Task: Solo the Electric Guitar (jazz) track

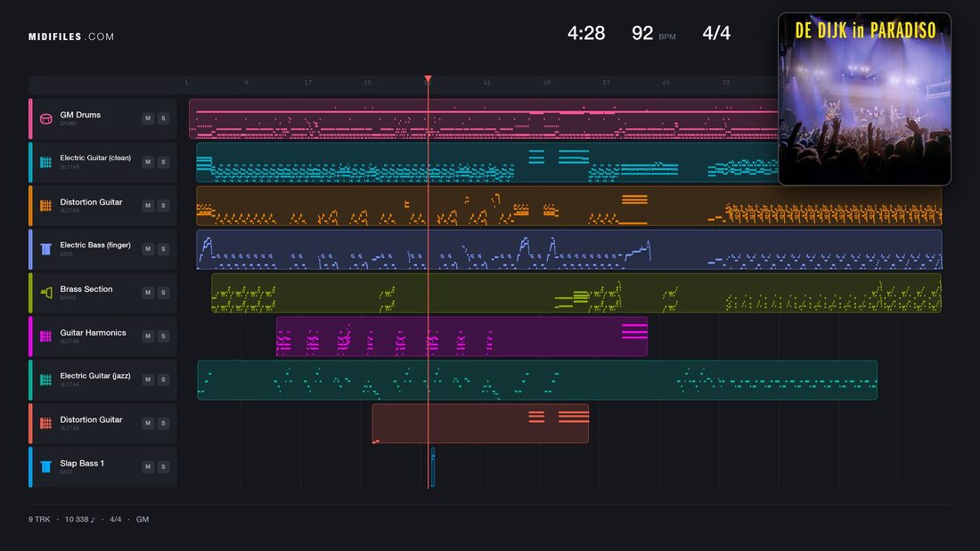Action: point(163,379)
